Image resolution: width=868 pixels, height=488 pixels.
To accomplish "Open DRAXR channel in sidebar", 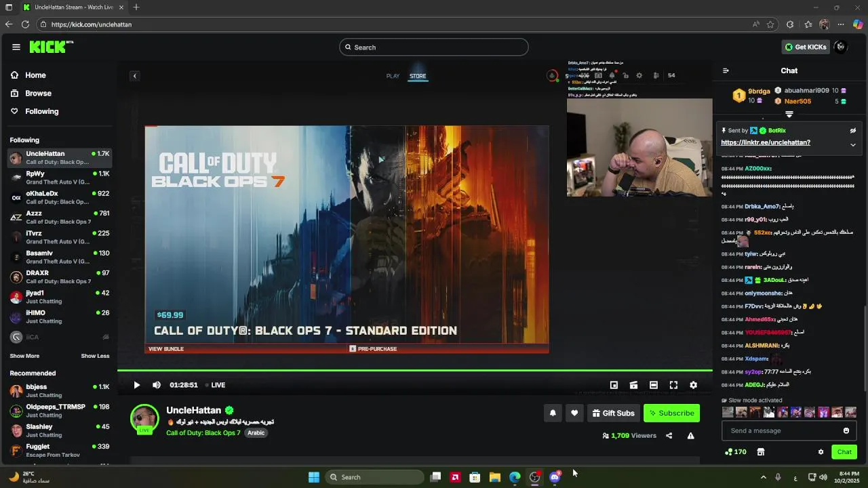I will 60,277.
